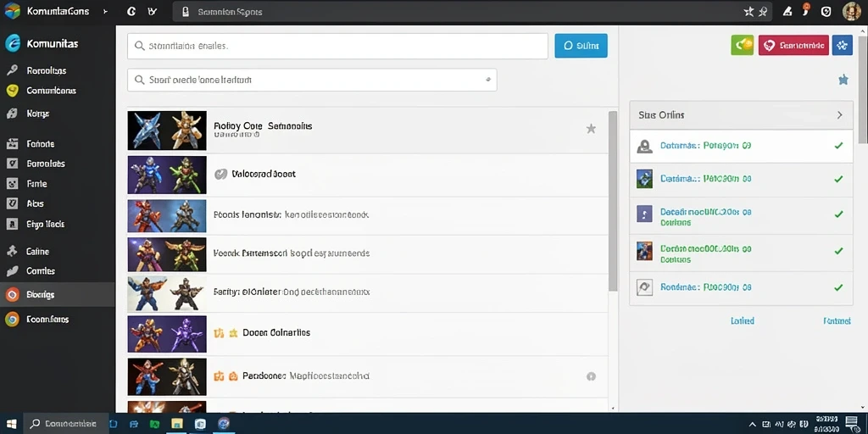Open Ehyo Ifade in the sidebar
Image resolution: width=868 pixels, height=434 pixels.
click(x=46, y=224)
